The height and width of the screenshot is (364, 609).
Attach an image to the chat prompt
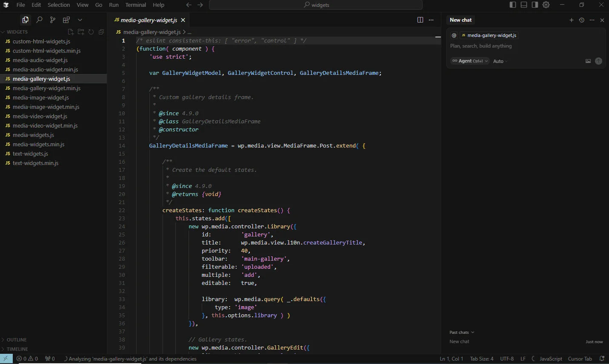[588, 61]
